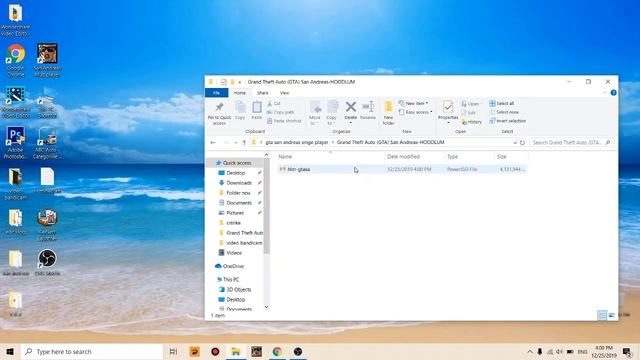Sort by the Name column header
The width and height of the screenshot is (640, 360).
330,157
